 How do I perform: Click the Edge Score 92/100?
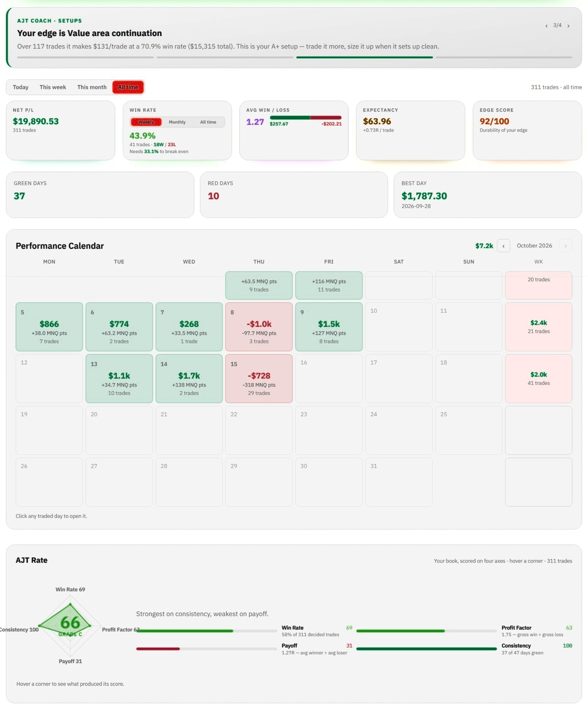[494, 121]
